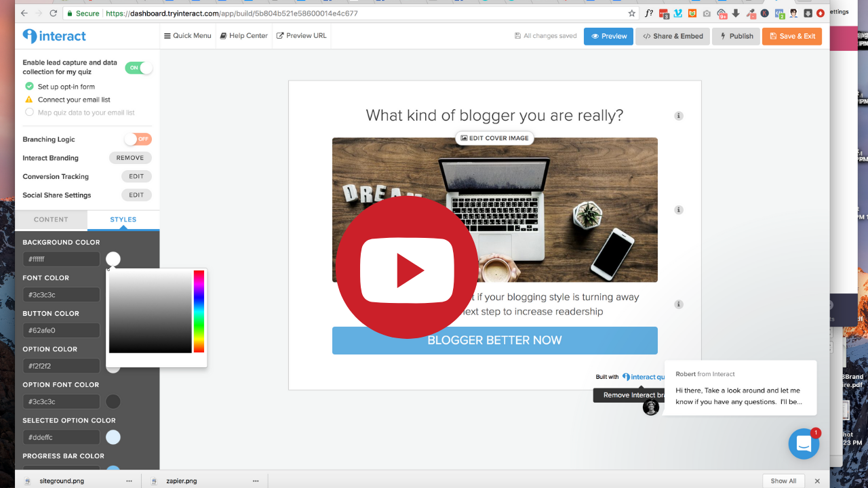Enable the Branching Logic toggle
Screen dimensions: 868x488
pyautogui.click(x=138, y=139)
